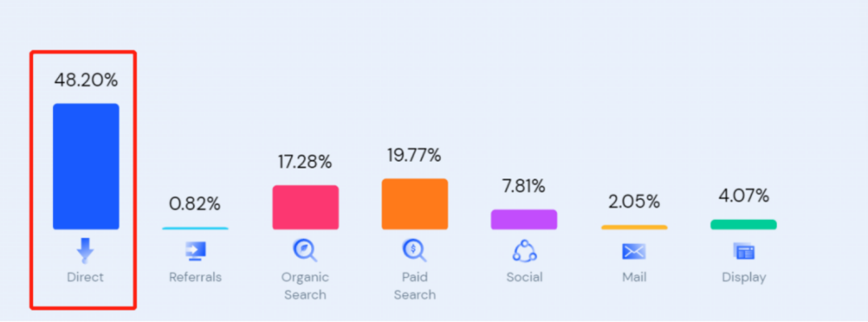Viewport: 868px width, 322px height.
Task: Click the blue Direct traffic bar
Action: 85,166
